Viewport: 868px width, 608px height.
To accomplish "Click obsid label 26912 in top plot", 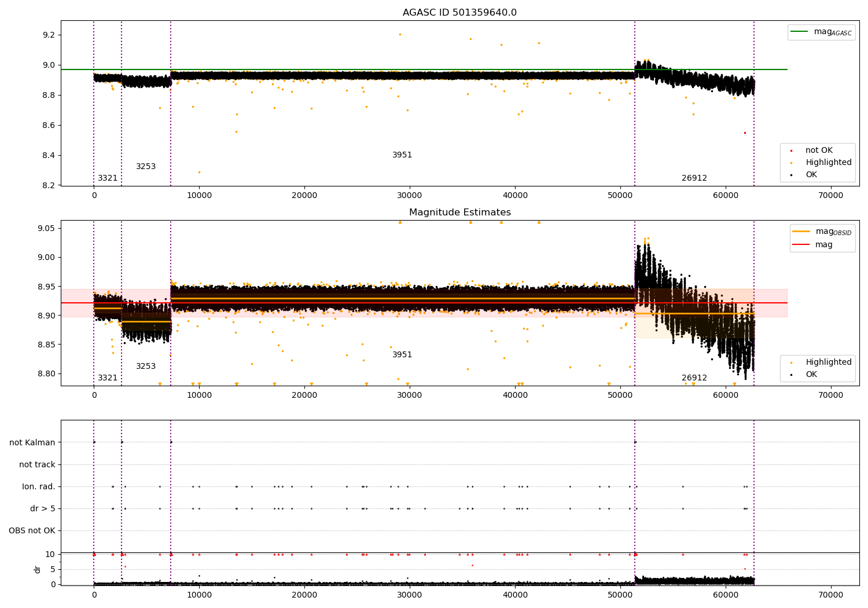I will 694,178.
